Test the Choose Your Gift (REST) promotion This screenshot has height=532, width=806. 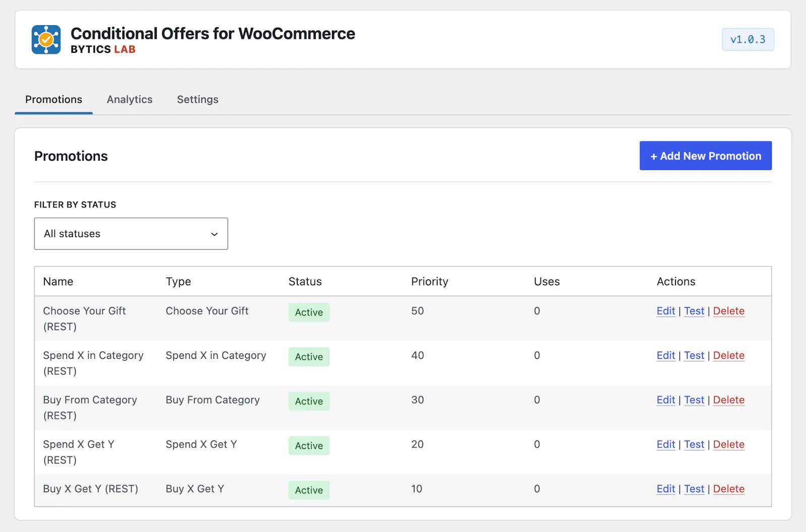pyautogui.click(x=694, y=311)
